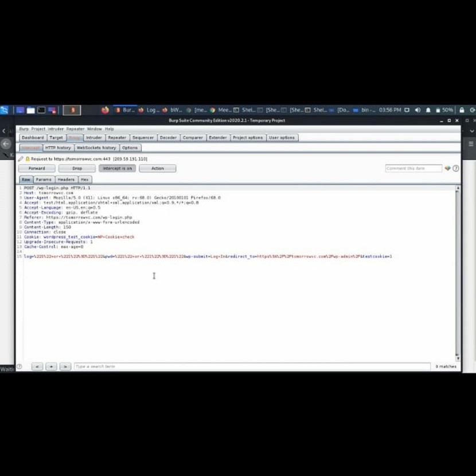Click scrollbar up arrow in request editor
This screenshot has width=476, height=476.
click(458, 188)
